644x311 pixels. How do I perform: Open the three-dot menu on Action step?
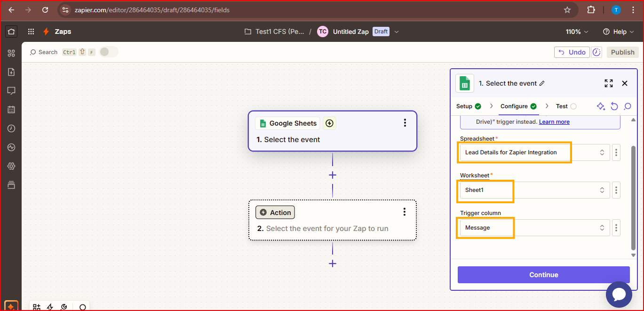coord(405,212)
